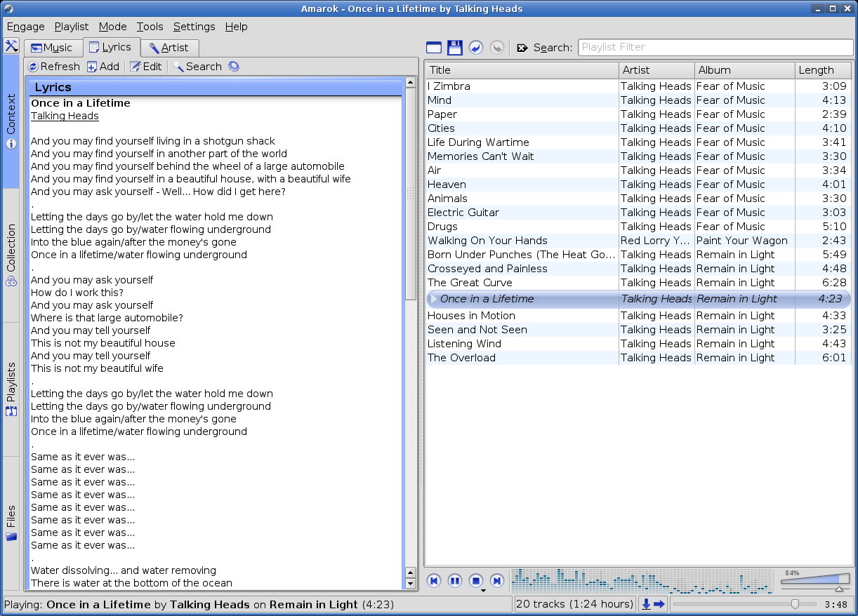Open the wrench tools dropdown above the sidebar
Screen dimensions: 858x616
tap(11, 46)
